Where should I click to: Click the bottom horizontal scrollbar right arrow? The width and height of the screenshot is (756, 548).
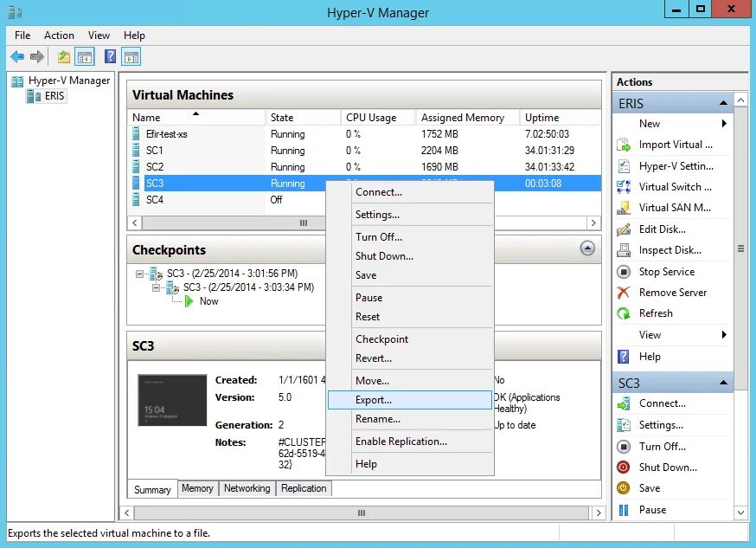coord(599,513)
